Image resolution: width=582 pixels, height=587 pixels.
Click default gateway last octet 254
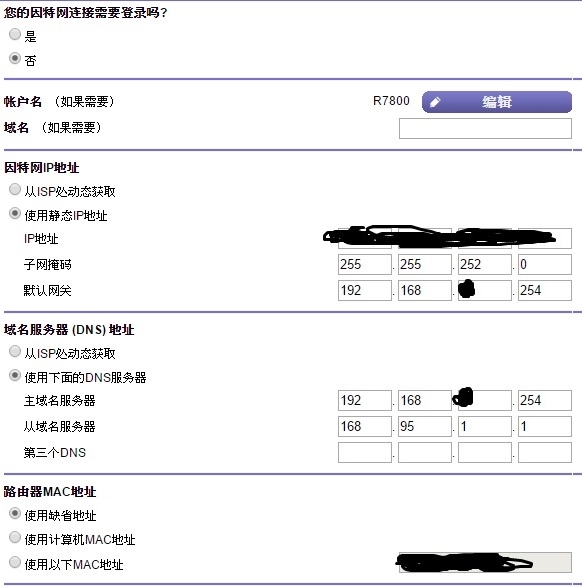point(545,290)
